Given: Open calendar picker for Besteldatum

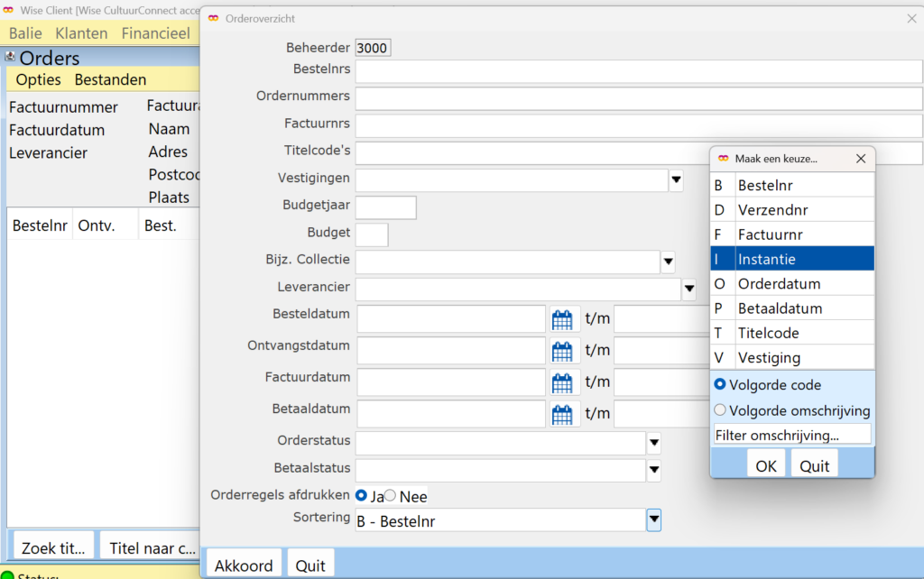Looking at the screenshot, I should [x=562, y=319].
